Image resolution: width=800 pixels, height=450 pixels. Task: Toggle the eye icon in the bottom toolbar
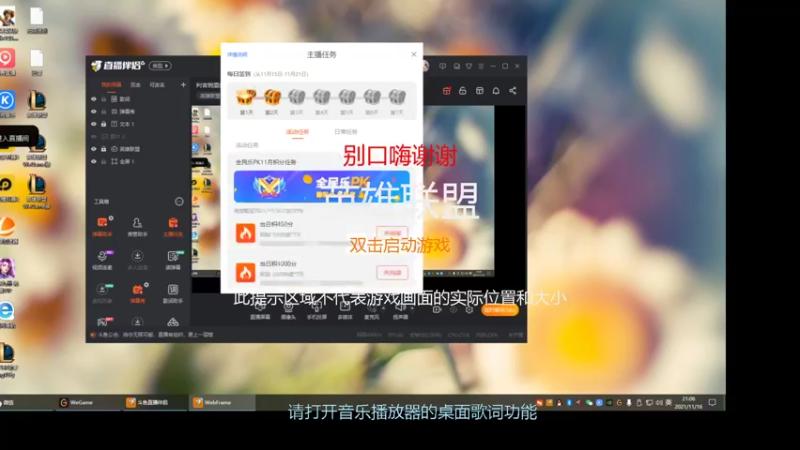453,310
